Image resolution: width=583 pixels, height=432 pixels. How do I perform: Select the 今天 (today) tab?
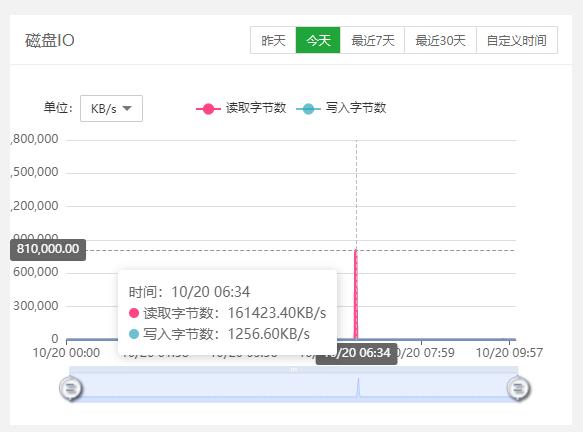pyautogui.click(x=318, y=40)
